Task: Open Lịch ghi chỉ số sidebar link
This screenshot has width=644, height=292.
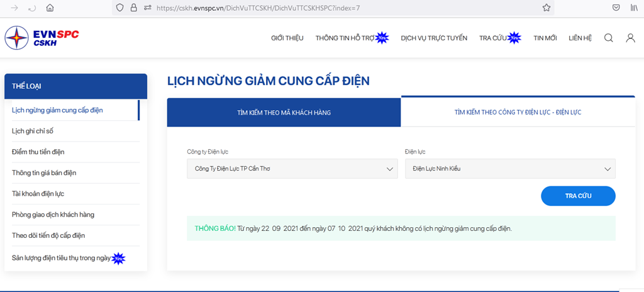Action: tap(33, 131)
